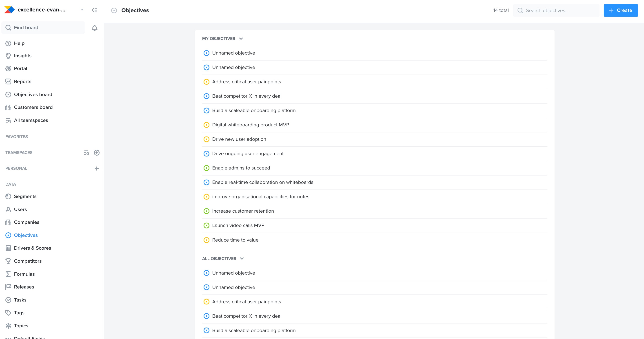644x339 pixels.
Task: Open the Releases view
Action: click(24, 287)
